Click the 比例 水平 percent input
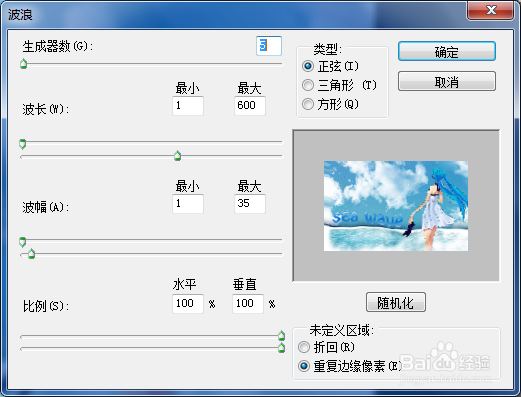 [188, 304]
